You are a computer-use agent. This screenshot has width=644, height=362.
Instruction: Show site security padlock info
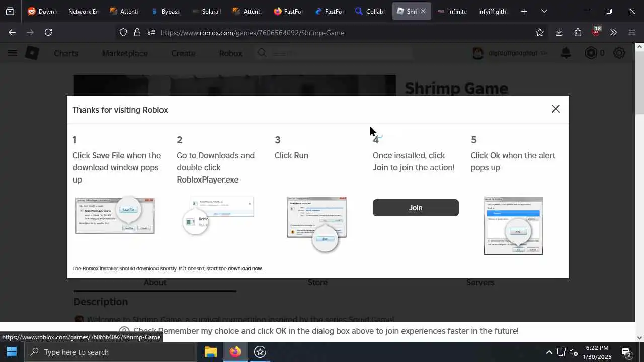point(137,33)
